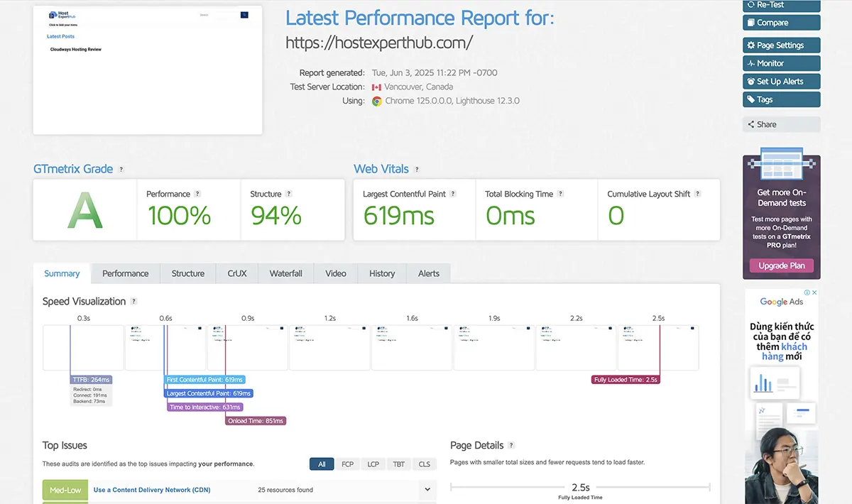Click the Upgrade Plan button
The image size is (852, 504).
click(x=782, y=265)
